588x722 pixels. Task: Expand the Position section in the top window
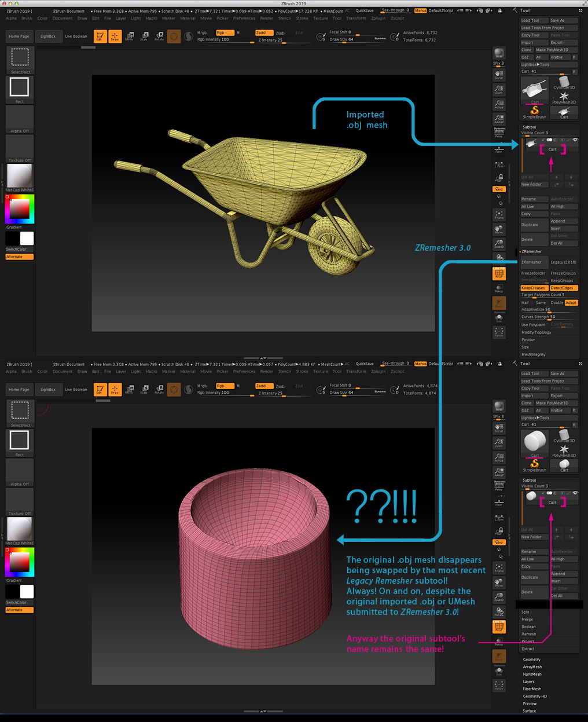[x=528, y=340]
